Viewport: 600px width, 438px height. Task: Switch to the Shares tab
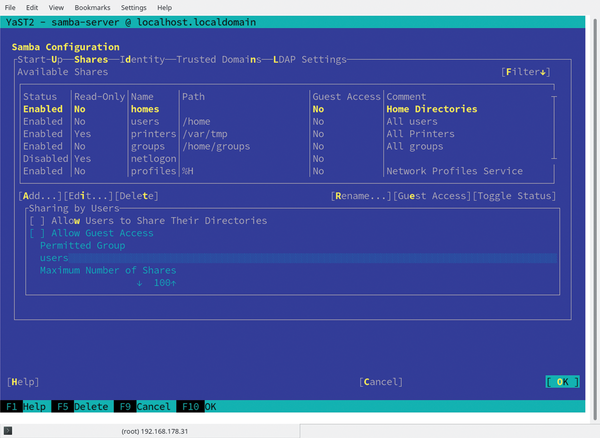pos(91,60)
